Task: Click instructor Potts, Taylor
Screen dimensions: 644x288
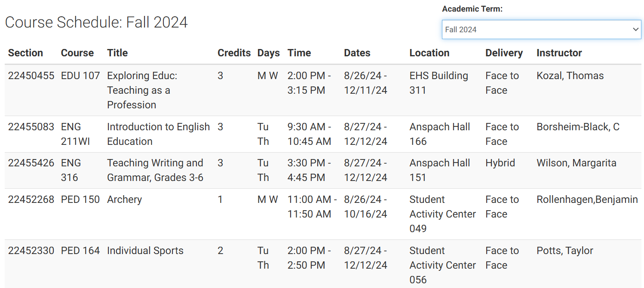Action: [x=565, y=251]
